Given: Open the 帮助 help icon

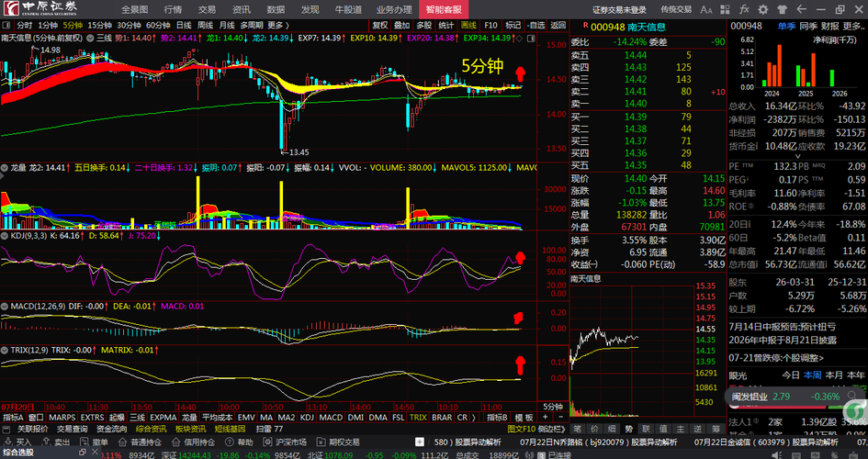Looking at the screenshot, I should [x=230, y=442].
